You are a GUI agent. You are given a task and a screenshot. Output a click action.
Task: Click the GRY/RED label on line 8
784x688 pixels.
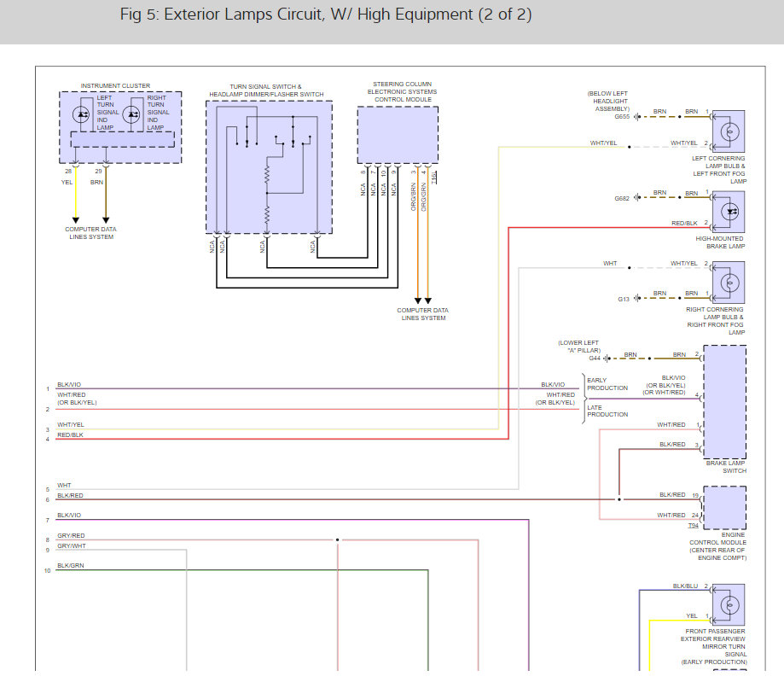click(x=71, y=536)
